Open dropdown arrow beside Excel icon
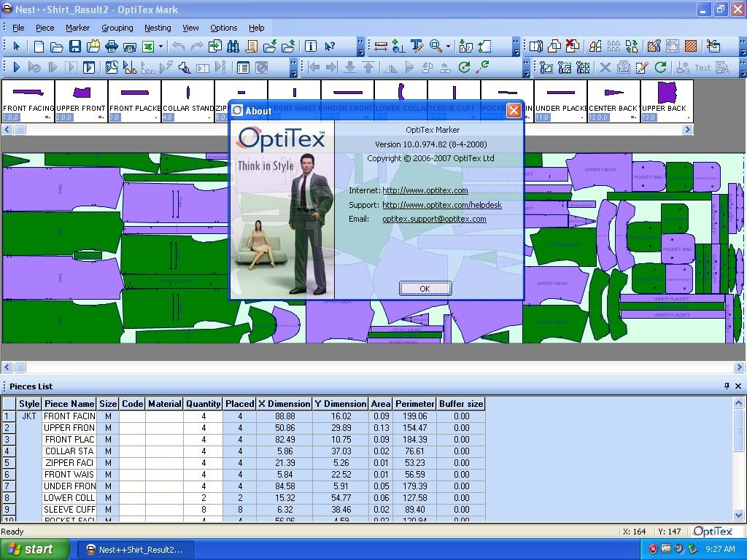Image resolution: width=747 pixels, height=560 pixels. click(160, 46)
